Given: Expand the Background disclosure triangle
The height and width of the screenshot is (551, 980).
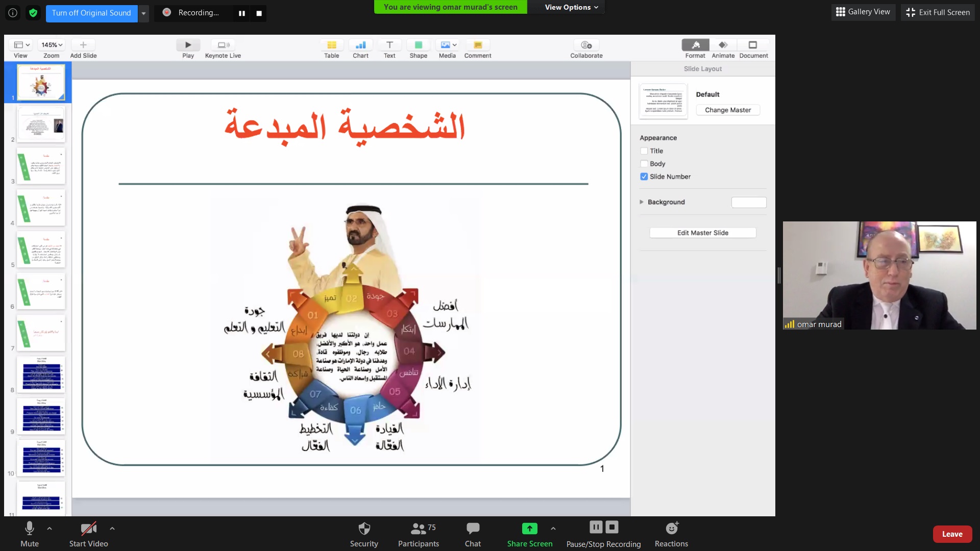Looking at the screenshot, I should (x=642, y=202).
